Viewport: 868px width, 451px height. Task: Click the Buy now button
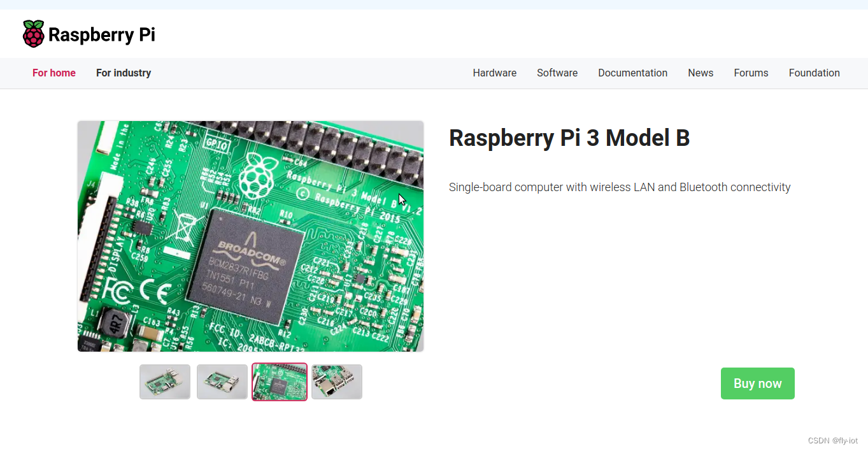coord(758,383)
